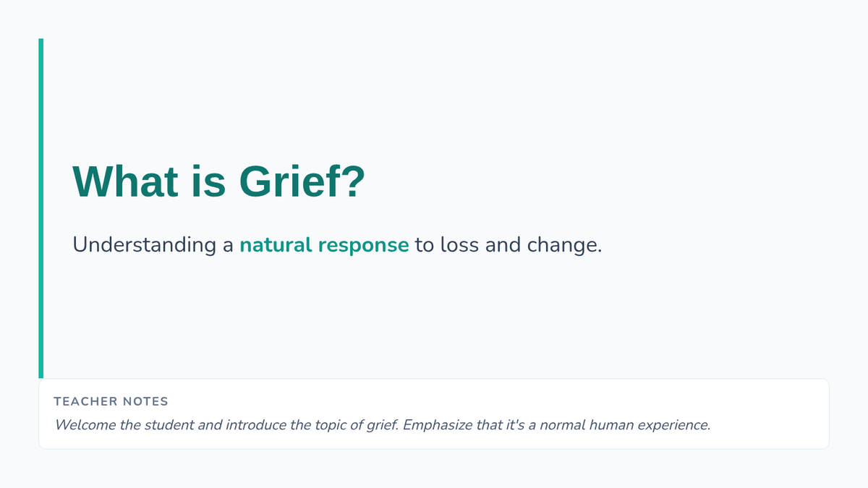Click the "What is Grief?" slide title
Viewport: 868px width, 488px height.
[x=219, y=181]
